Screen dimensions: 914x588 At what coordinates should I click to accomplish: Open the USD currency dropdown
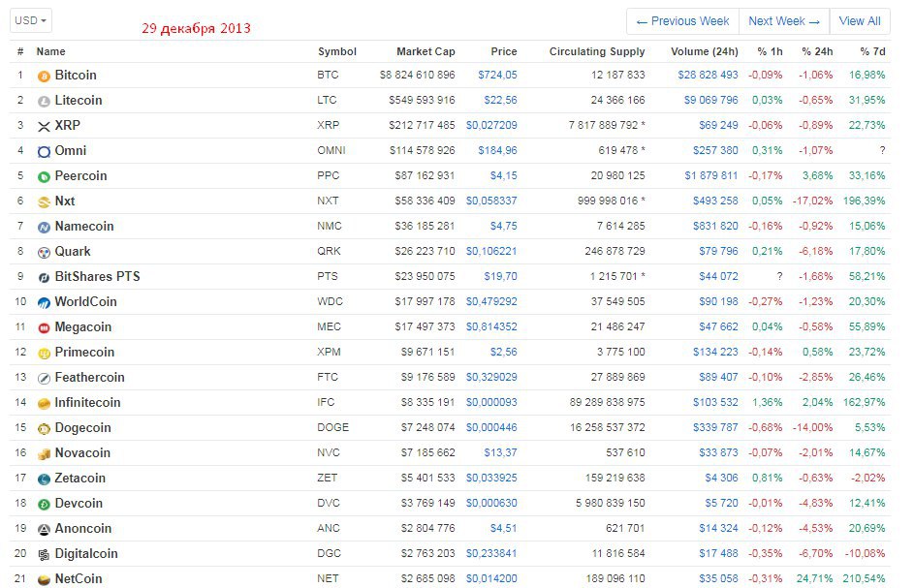pyautogui.click(x=30, y=20)
